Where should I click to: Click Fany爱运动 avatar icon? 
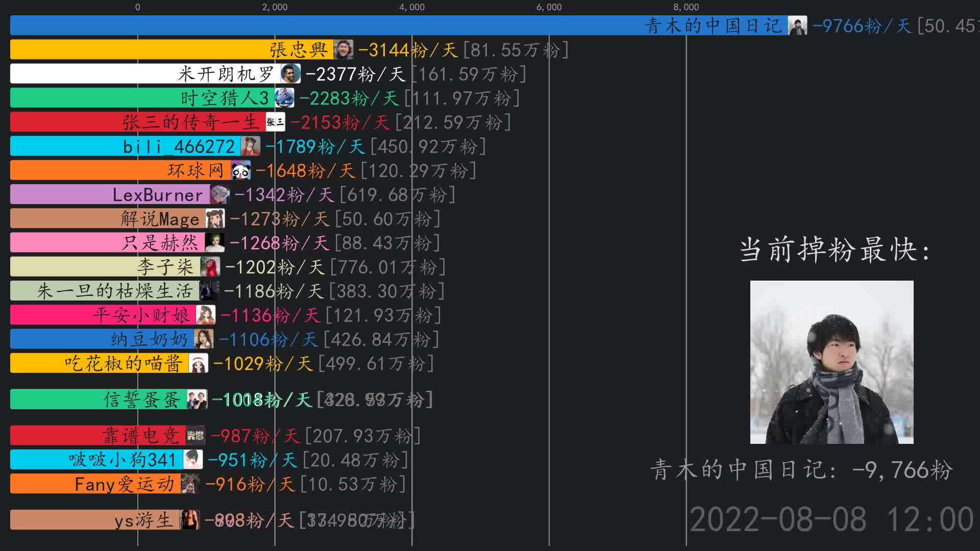pyautogui.click(x=190, y=484)
